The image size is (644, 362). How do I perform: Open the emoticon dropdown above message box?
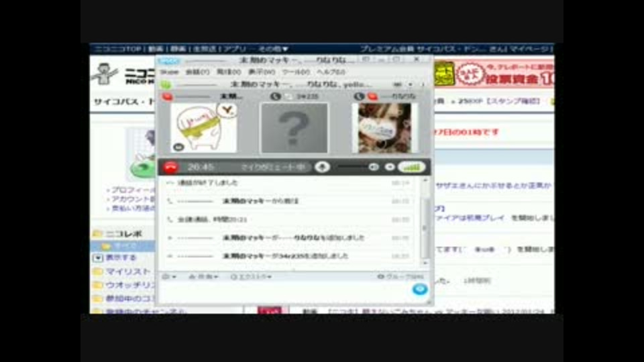[169, 277]
